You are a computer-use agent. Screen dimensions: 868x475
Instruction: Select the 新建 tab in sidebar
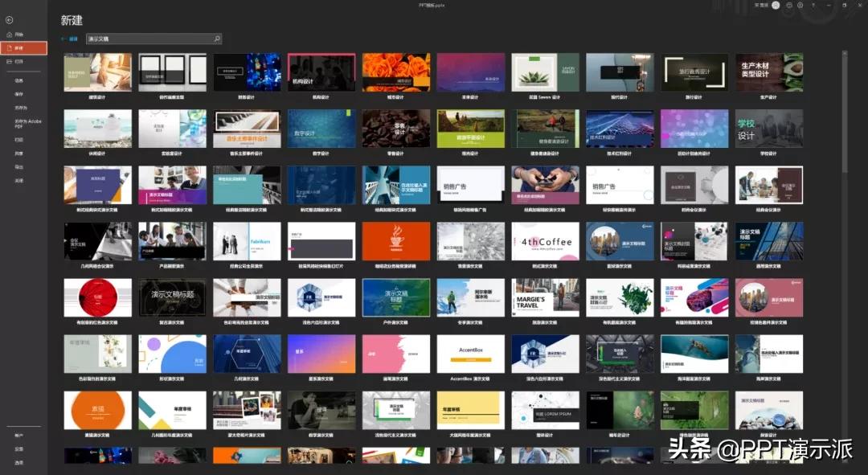pyautogui.click(x=23, y=48)
